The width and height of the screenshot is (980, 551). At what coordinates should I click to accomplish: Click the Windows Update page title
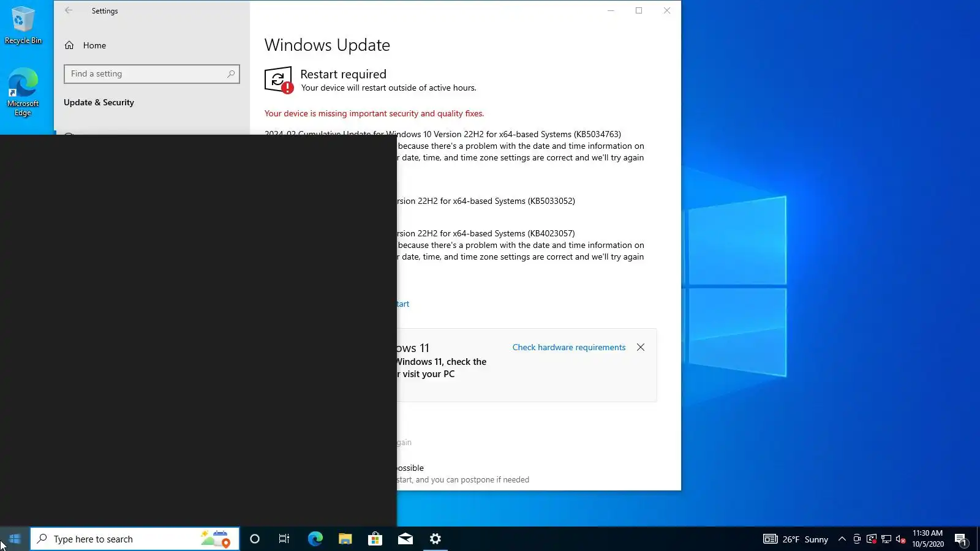coord(327,45)
